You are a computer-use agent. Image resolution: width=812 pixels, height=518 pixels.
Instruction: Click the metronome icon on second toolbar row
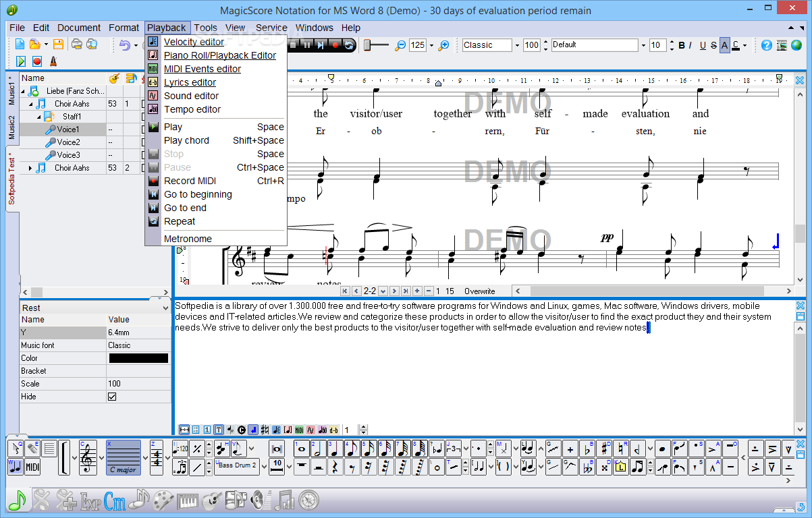tap(53, 61)
